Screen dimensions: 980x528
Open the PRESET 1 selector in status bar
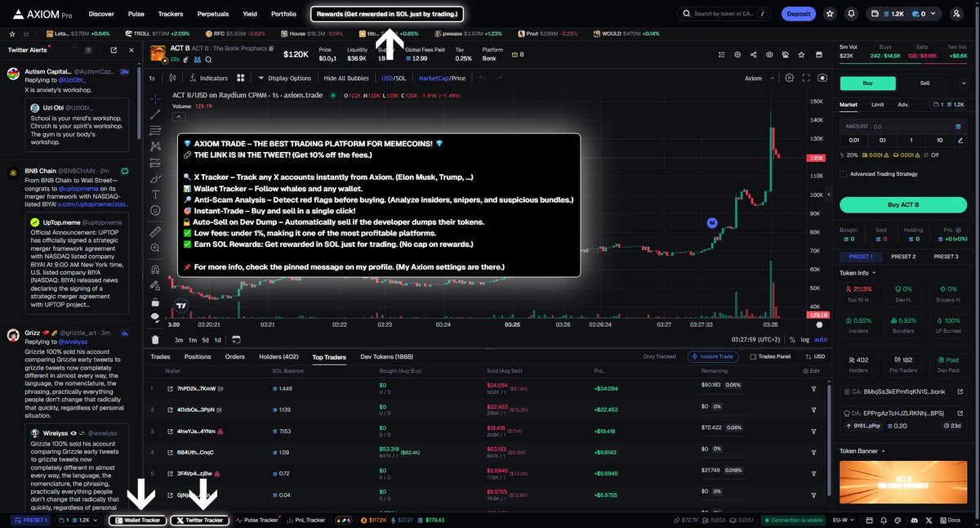[32, 520]
